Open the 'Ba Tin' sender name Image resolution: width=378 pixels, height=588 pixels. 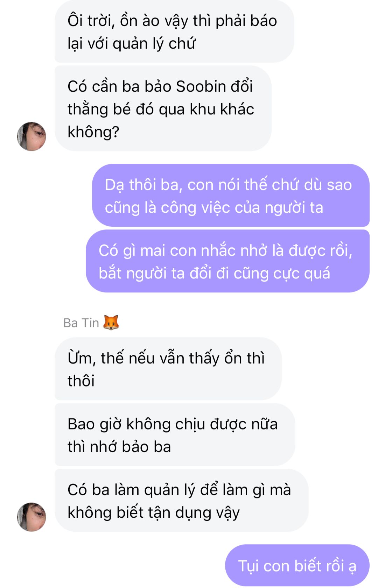(x=81, y=323)
